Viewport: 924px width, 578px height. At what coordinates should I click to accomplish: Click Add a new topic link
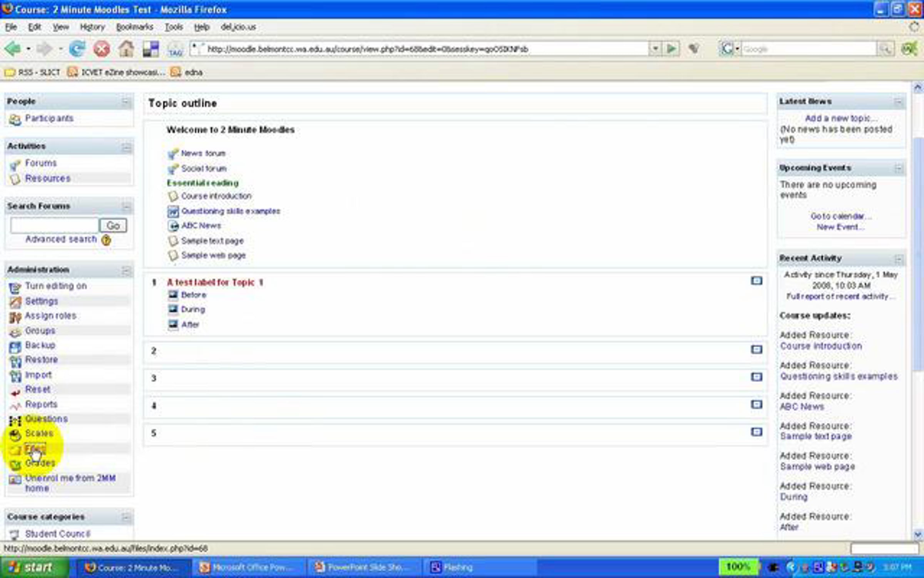(x=841, y=118)
